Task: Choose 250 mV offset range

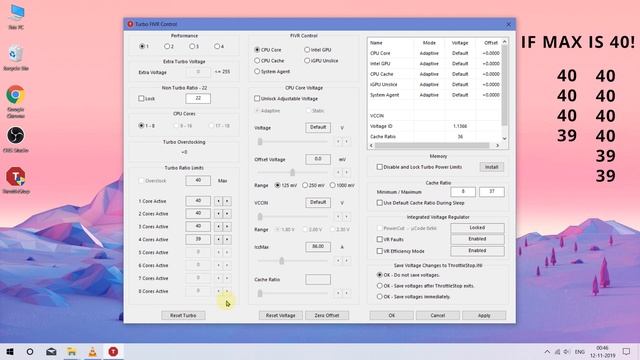Action: click(x=305, y=185)
